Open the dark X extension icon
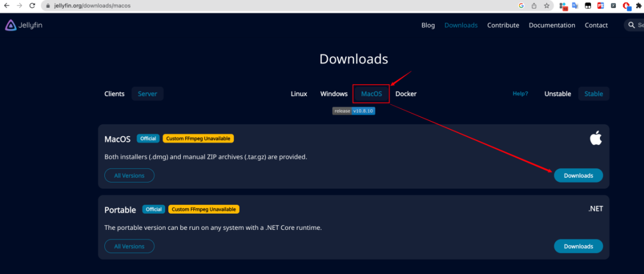644x274 pixels. 613,6
